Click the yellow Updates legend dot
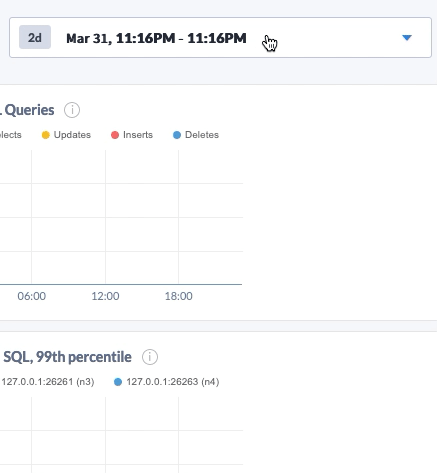 [46, 135]
